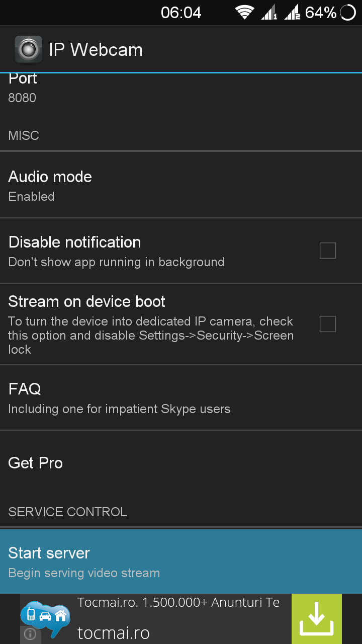Viewport: 362px width, 644px height.
Task: Tap the SIM 2 signal indicator
Action: [292, 12]
